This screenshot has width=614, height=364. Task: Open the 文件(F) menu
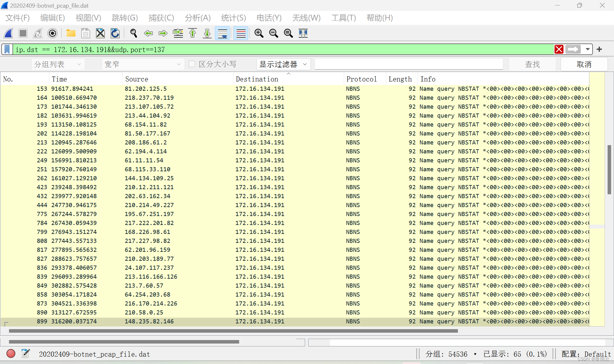(x=18, y=18)
